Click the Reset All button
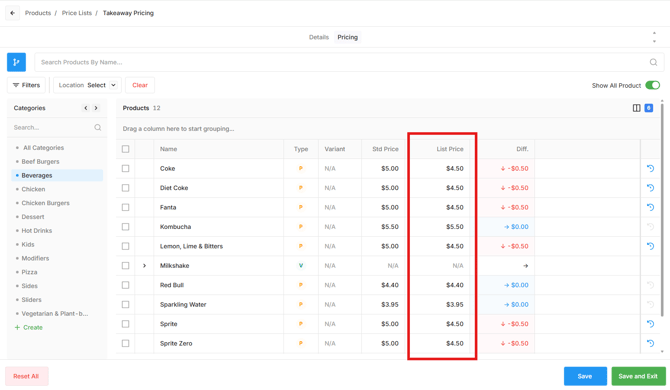Screen dimensions: 670x390 point(26,376)
